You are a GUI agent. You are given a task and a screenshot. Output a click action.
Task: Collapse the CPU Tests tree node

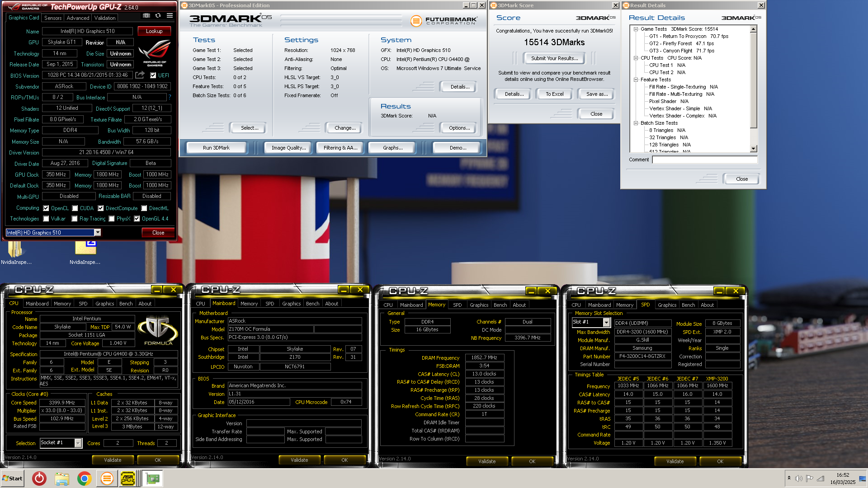click(x=636, y=58)
